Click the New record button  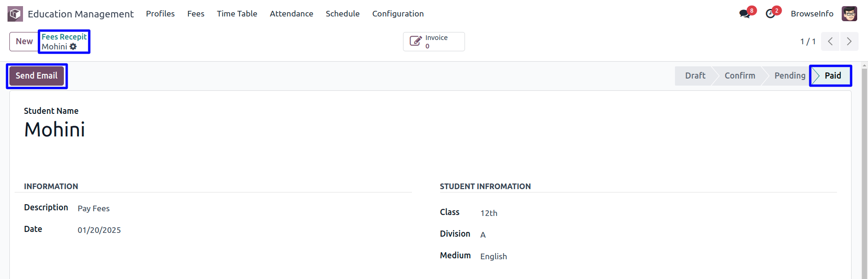pyautogui.click(x=24, y=41)
